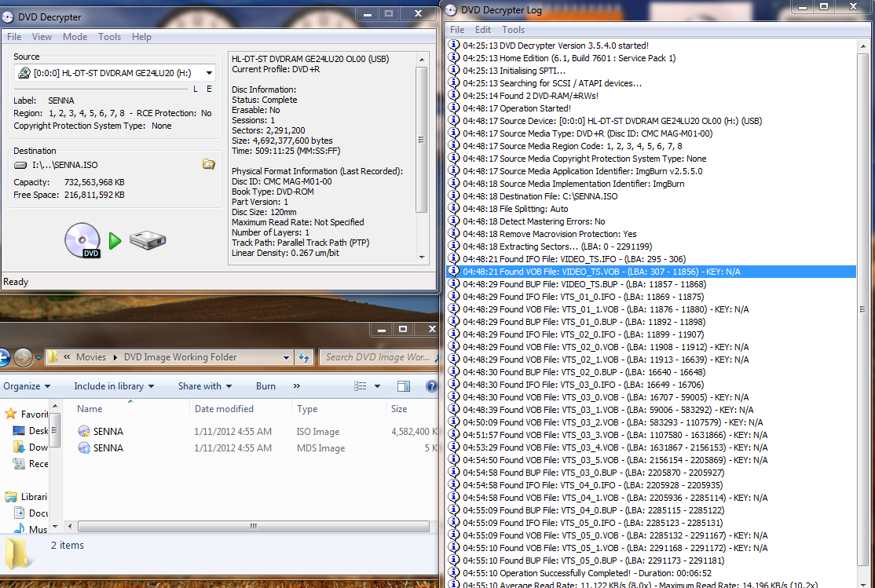Viewport: 875px width, 588px height.
Task: Open the Organize dropdown
Action: coord(27,386)
